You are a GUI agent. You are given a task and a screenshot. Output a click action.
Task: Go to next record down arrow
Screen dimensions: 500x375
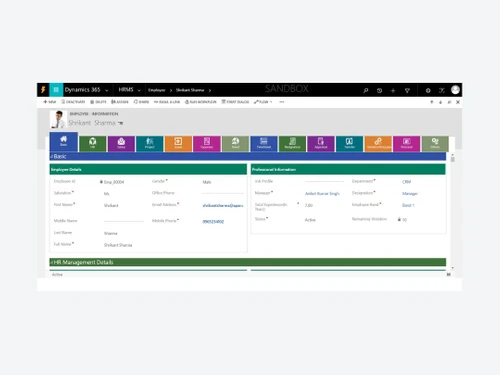(x=440, y=102)
